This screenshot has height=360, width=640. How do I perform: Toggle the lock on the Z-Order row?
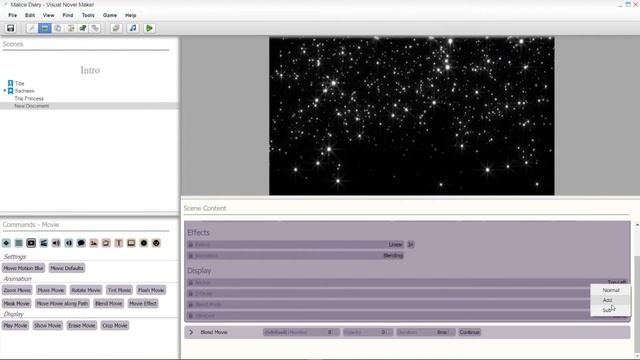pyautogui.click(x=191, y=293)
